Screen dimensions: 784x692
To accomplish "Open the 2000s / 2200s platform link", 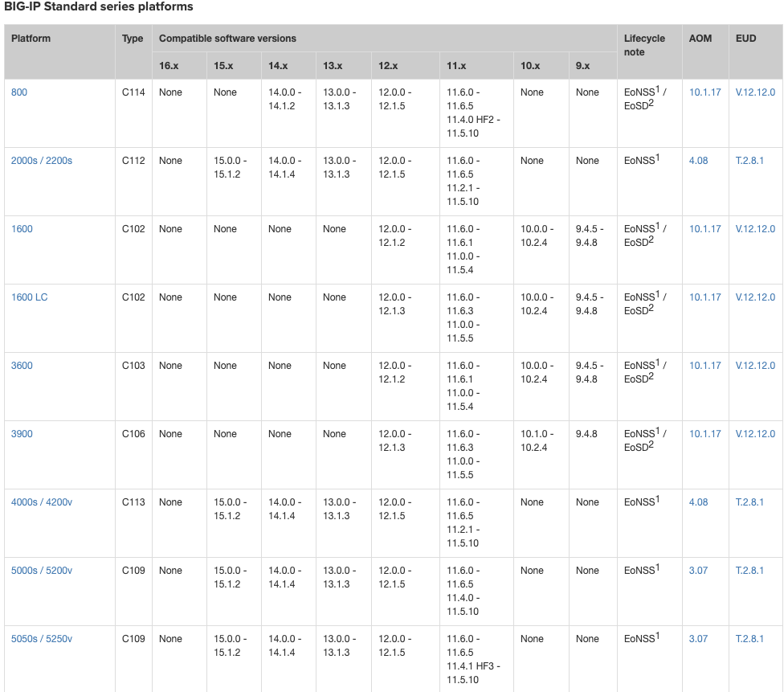I will pyautogui.click(x=42, y=161).
